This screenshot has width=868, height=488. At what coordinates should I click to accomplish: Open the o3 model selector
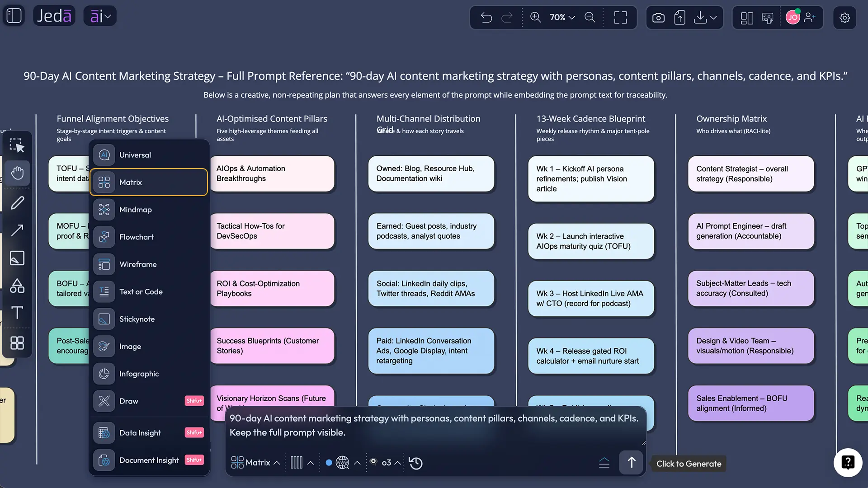click(386, 463)
